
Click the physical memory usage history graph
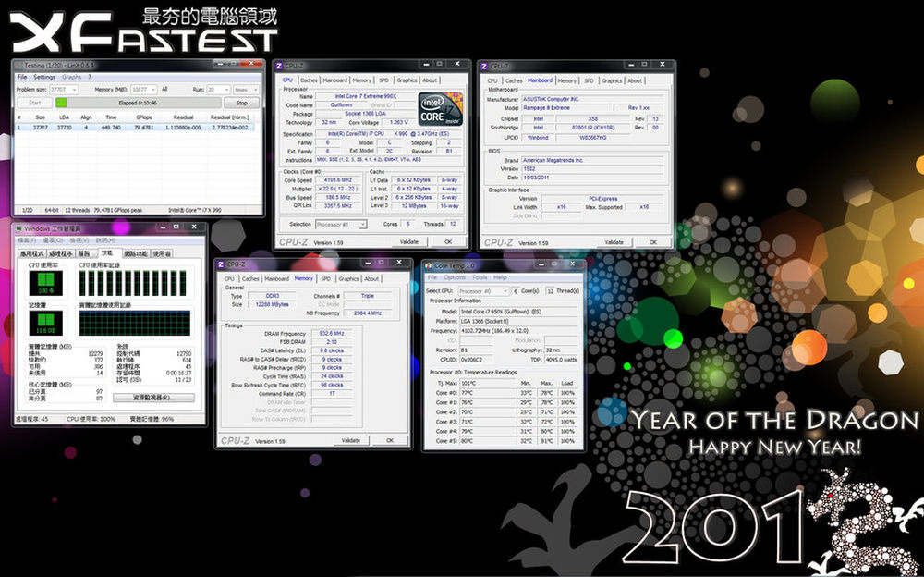(135, 324)
